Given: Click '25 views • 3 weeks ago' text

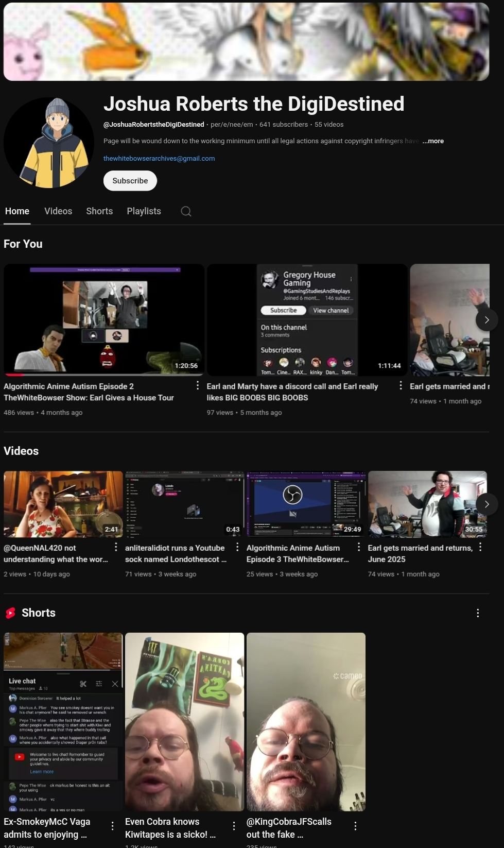Looking at the screenshot, I should 282,574.
